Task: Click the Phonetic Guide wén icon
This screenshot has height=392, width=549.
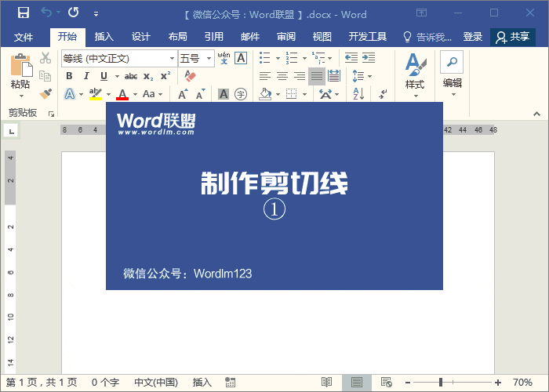Action: coord(224,58)
